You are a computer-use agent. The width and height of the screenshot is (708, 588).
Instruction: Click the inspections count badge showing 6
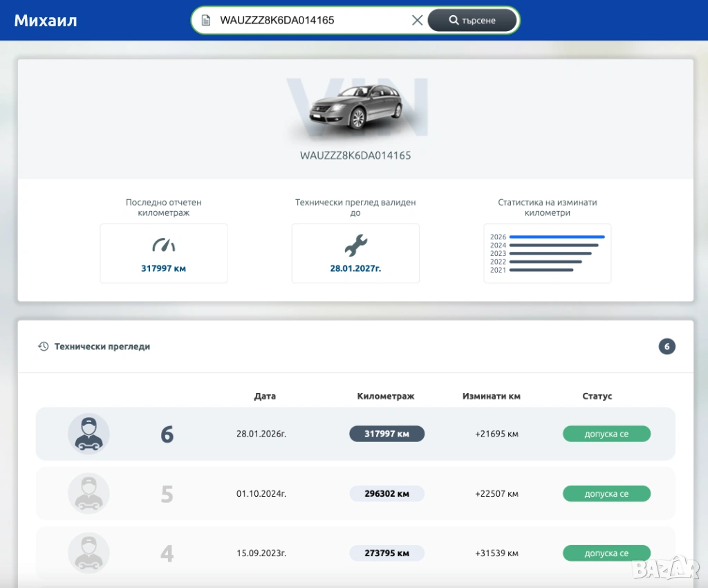[667, 347]
